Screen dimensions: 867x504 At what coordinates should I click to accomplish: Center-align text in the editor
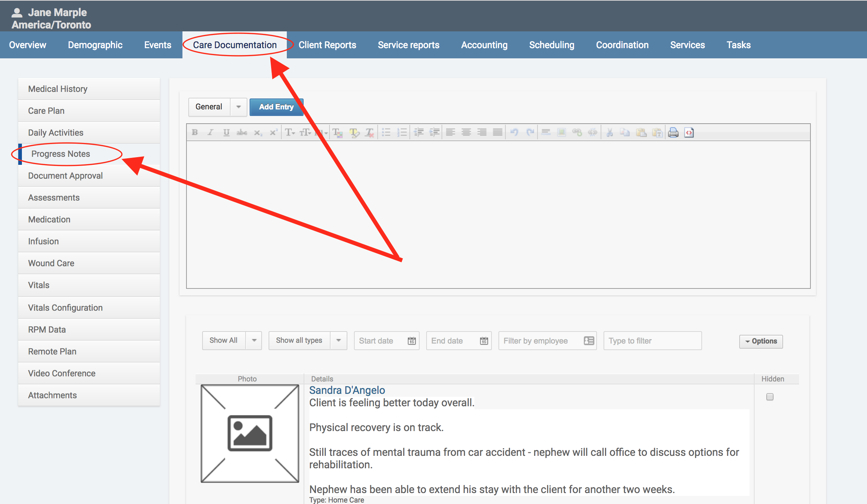466,132
